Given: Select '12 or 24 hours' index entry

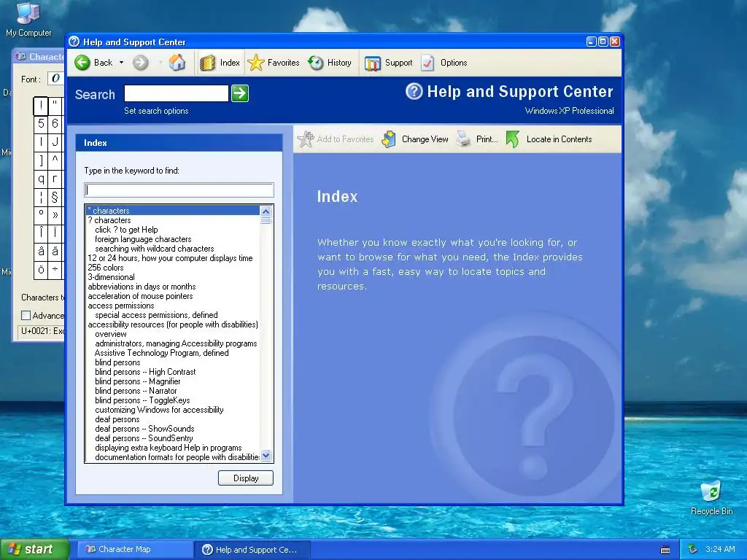Looking at the screenshot, I should [x=172, y=258].
